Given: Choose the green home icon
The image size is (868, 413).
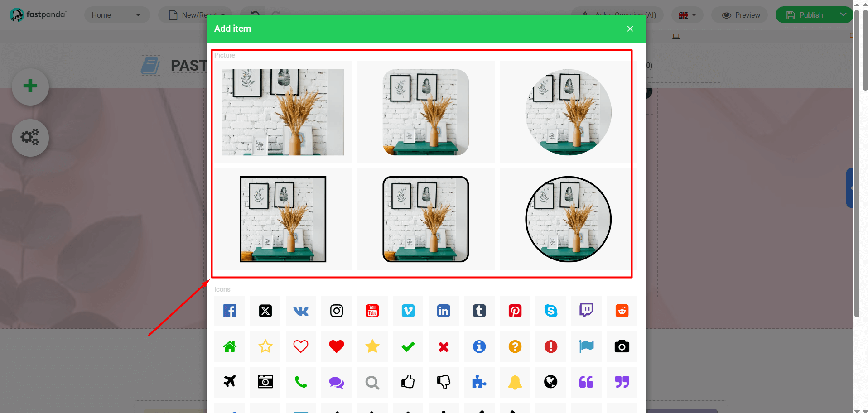Looking at the screenshot, I should click(230, 346).
